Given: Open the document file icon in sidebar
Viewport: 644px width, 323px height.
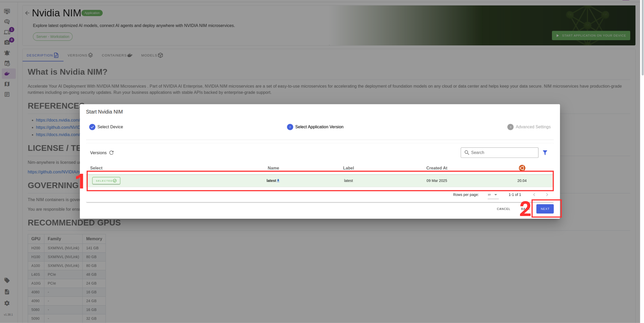Looking at the screenshot, I should (7, 292).
